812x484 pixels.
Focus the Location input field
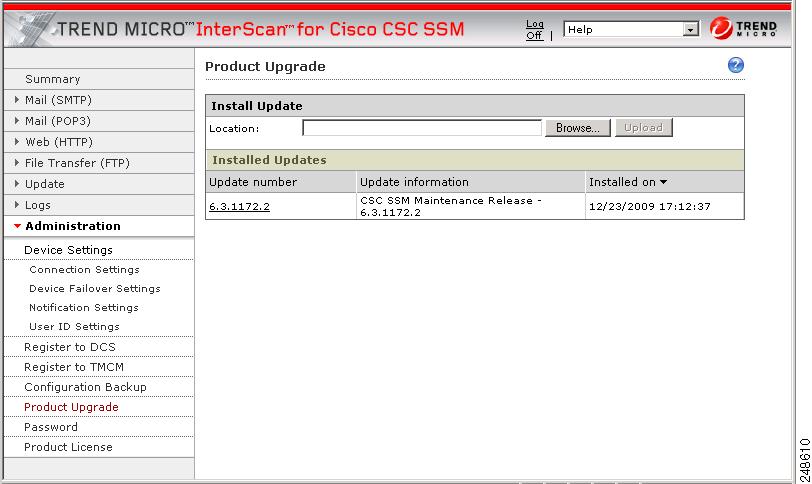coord(422,128)
